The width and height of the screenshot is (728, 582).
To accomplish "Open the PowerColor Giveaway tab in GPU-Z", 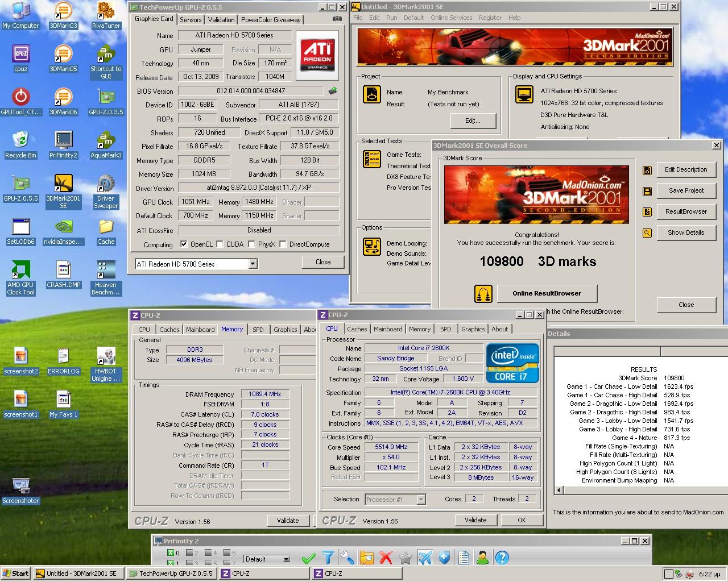I will (x=271, y=19).
